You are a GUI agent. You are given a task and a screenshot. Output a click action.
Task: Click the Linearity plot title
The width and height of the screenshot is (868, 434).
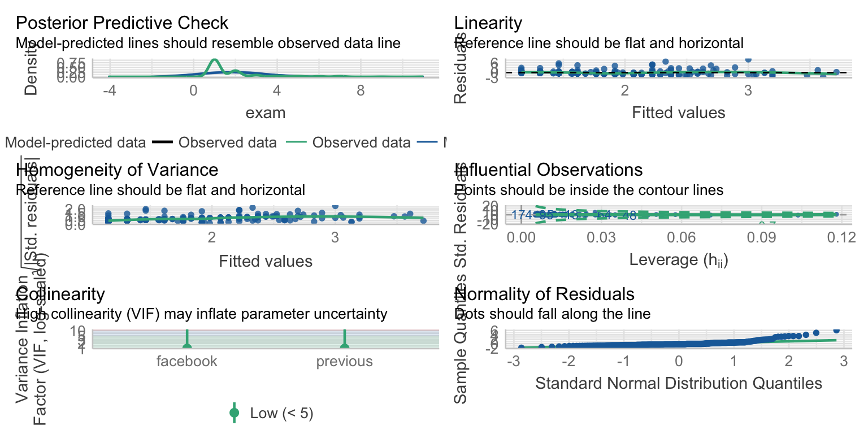(x=488, y=23)
